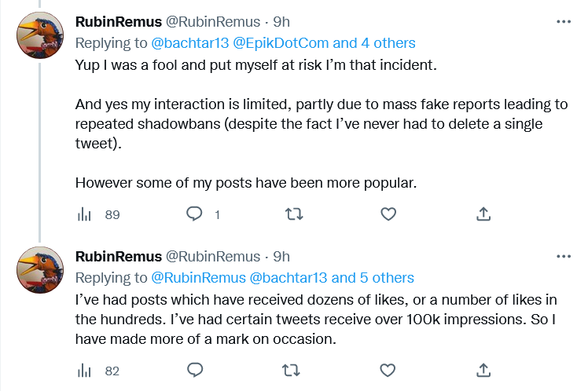Open view analytics on second tweet showing 82
588x391 pixels.
(x=98, y=371)
